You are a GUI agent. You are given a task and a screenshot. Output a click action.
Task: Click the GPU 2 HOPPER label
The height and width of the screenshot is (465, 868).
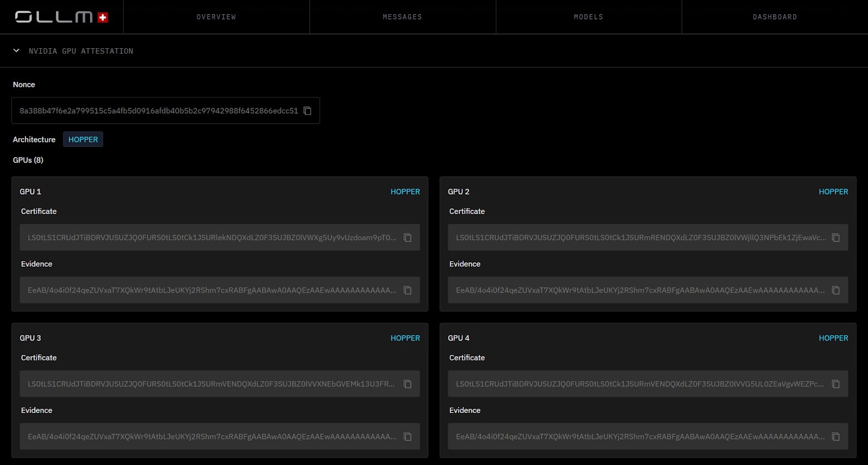coord(833,191)
